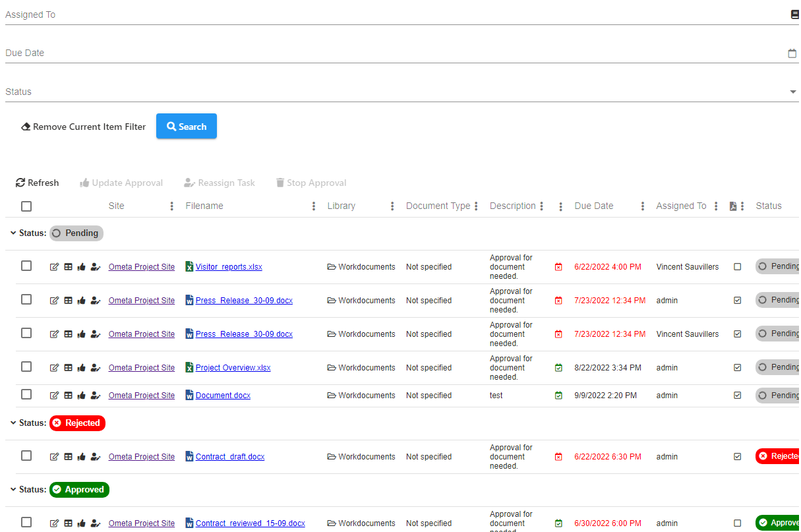Click the calendar icon in Due Date field
Image resolution: width=801 pixels, height=532 pixels.
pyautogui.click(x=792, y=53)
